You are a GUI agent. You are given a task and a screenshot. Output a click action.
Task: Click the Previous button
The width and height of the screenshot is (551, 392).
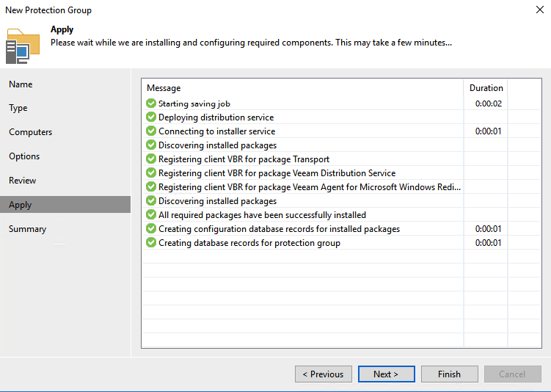point(323,374)
